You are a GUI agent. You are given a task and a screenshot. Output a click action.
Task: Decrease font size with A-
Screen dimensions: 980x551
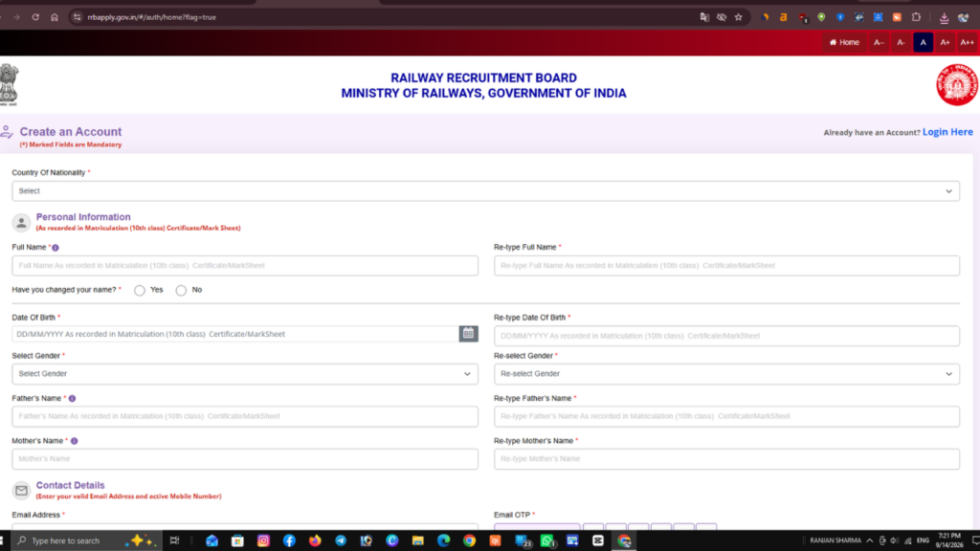(x=901, y=42)
